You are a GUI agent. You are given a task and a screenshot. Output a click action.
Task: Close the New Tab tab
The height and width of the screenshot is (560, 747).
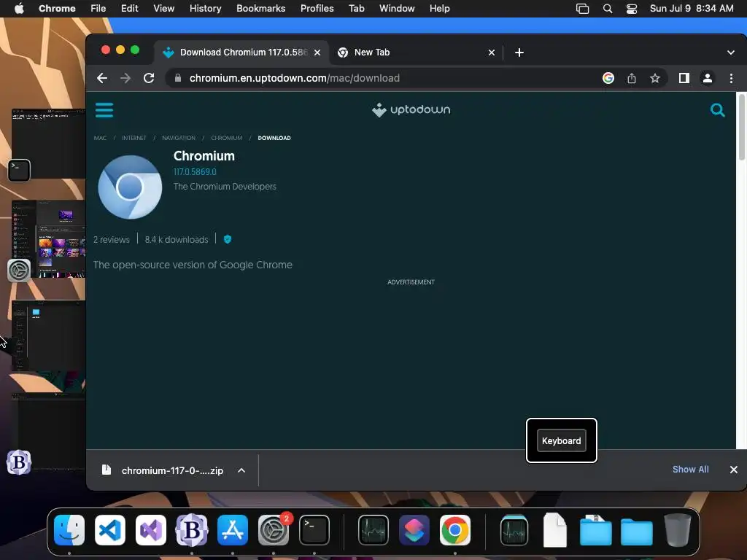tap(492, 52)
